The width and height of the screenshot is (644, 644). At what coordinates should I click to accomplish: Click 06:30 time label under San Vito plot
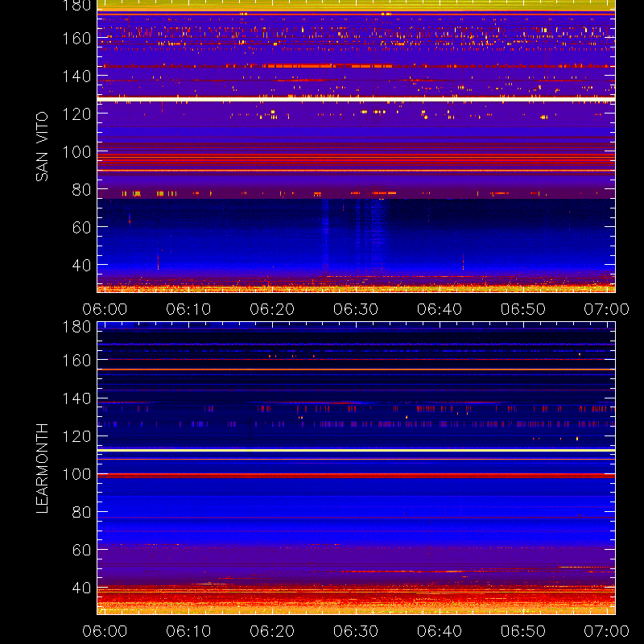[356, 309]
